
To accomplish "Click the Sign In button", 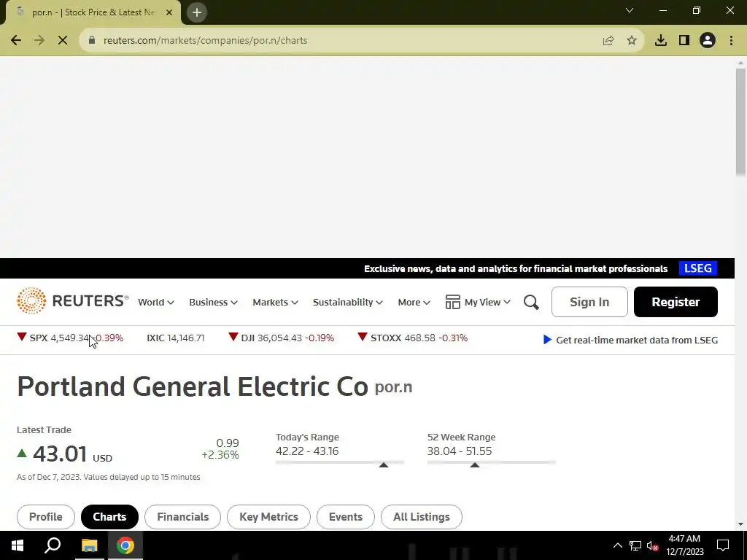I will [x=589, y=302].
